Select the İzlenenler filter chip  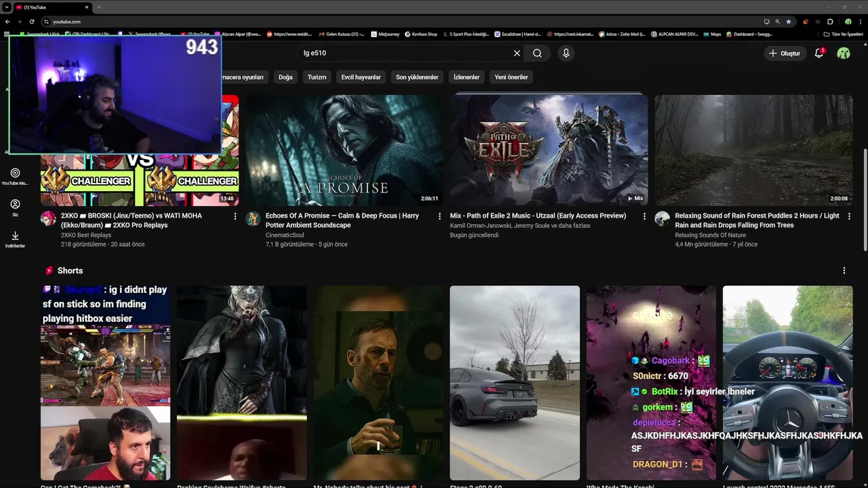click(467, 77)
